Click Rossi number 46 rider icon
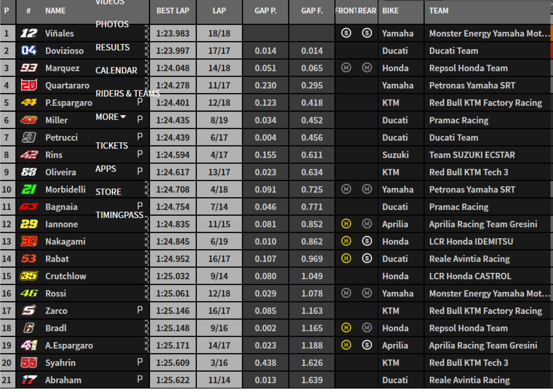This screenshot has height=392, width=553. pyautogui.click(x=29, y=294)
